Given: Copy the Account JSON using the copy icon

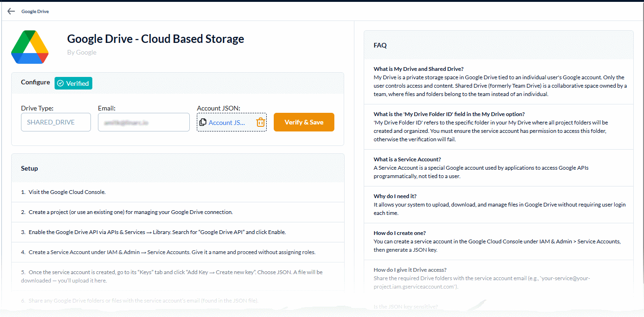Looking at the screenshot, I should (203, 122).
